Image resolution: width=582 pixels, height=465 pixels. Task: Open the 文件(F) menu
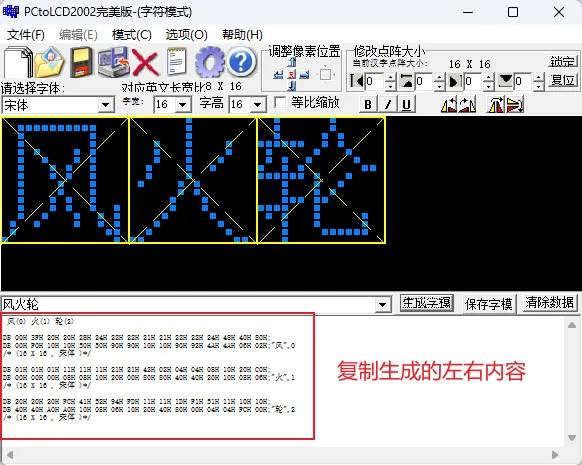(x=26, y=35)
